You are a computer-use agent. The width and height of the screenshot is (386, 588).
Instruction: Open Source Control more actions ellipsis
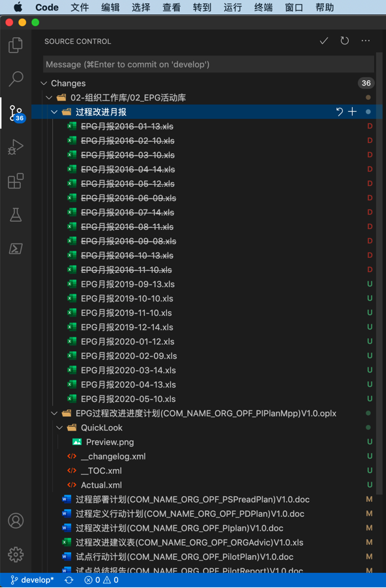pyautogui.click(x=365, y=41)
